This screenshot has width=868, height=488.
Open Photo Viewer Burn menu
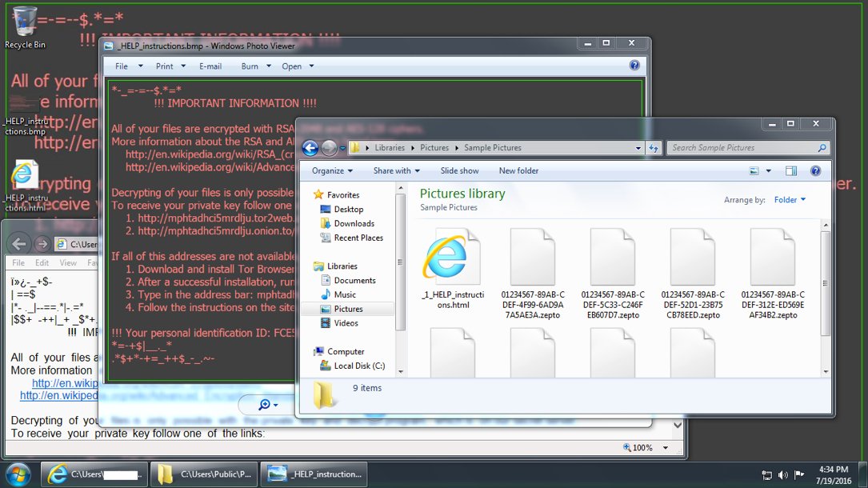(x=256, y=66)
